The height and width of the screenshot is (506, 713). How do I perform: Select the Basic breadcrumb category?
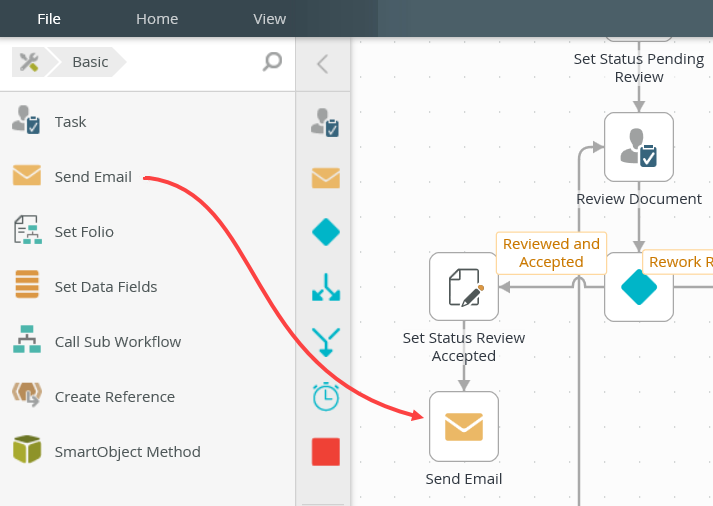[x=90, y=62]
